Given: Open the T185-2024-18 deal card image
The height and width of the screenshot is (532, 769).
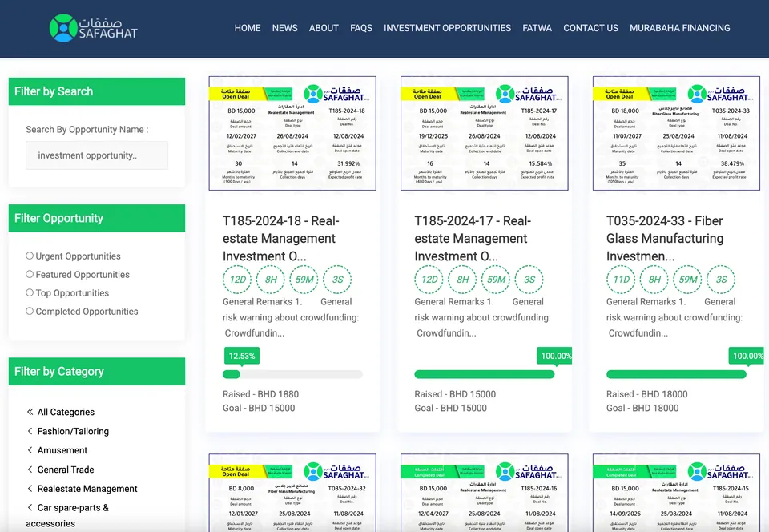Looking at the screenshot, I should click(292, 133).
